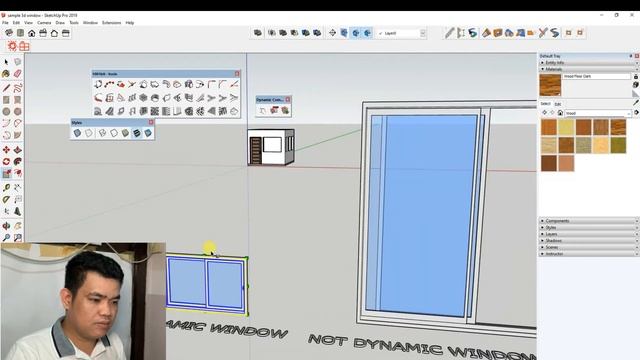
Task: Switch to Edit tab in Materials
Action: point(558,104)
